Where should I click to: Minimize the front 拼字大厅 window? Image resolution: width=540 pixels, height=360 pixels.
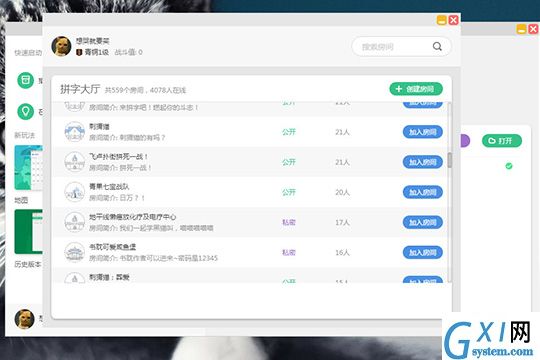[442, 20]
